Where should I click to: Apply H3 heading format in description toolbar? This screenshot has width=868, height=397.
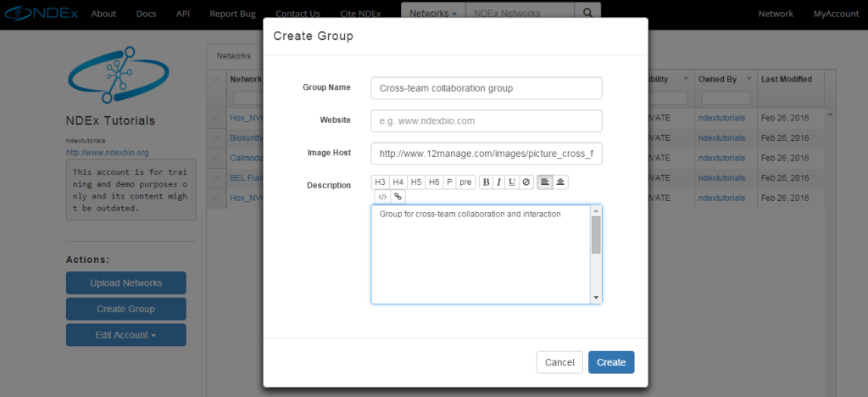coord(380,182)
